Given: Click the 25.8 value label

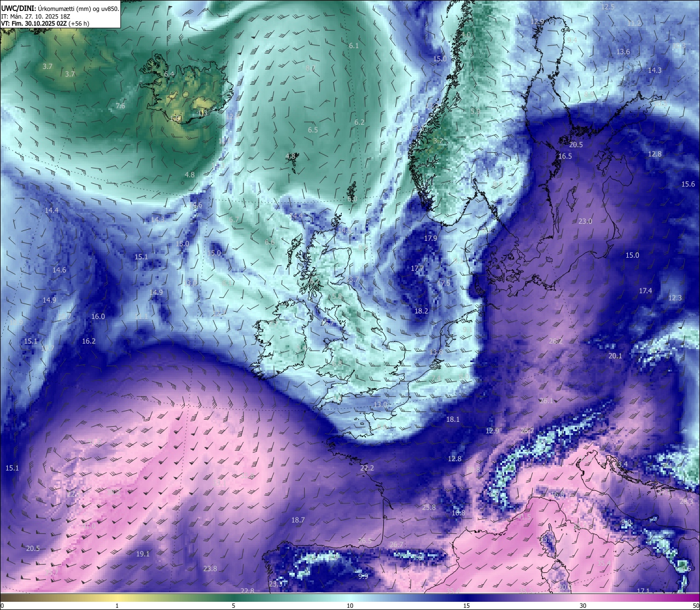Looking at the screenshot, I should (429, 508).
